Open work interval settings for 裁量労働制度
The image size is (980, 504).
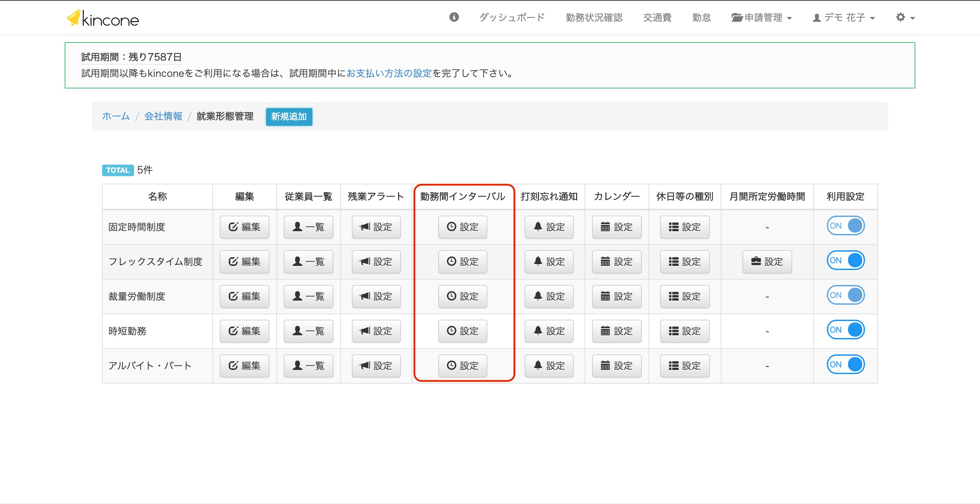tap(463, 296)
